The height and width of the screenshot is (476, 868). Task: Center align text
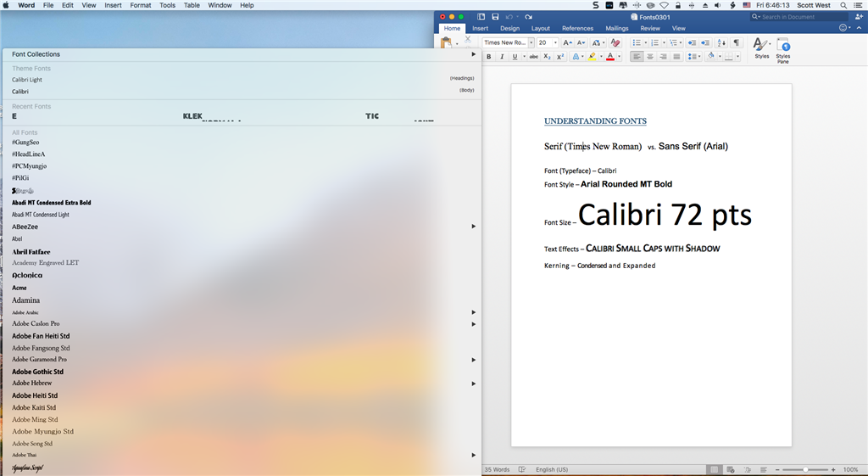click(650, 57)
